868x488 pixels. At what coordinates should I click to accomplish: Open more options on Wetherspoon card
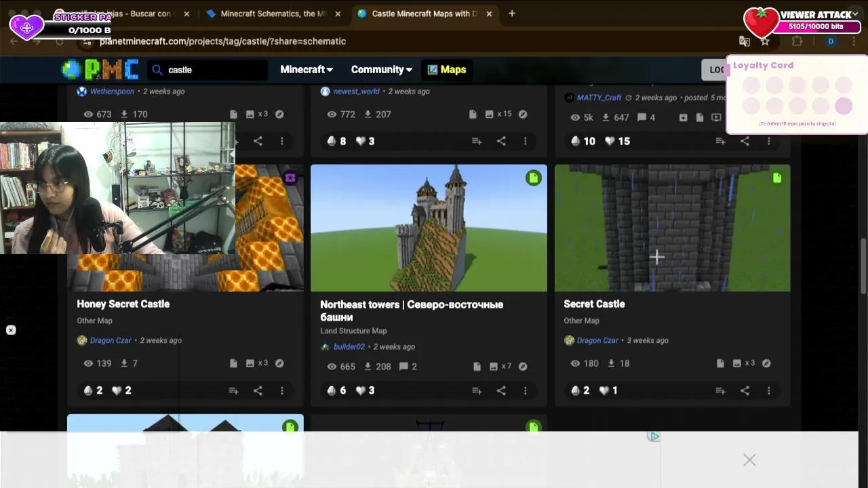click(282, 141)
